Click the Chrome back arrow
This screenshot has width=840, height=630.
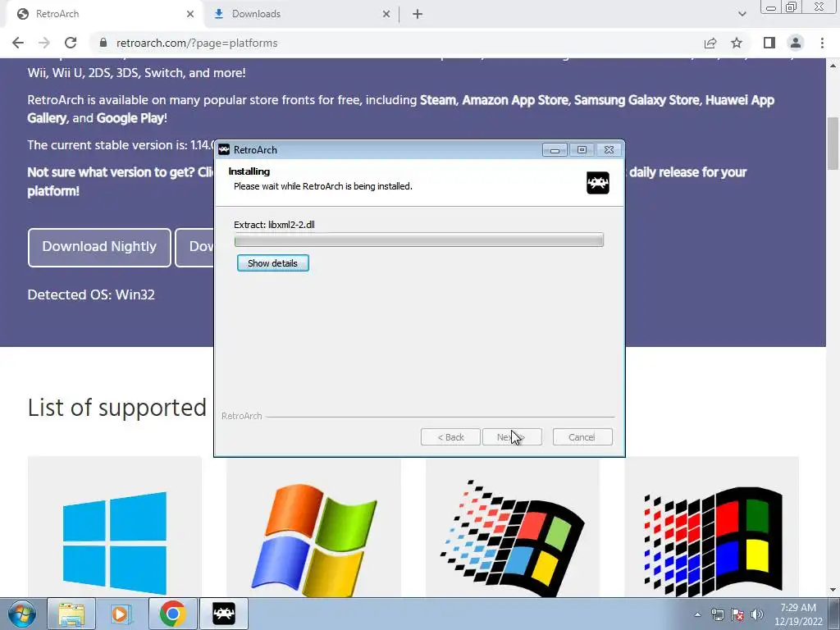click(x=18, y=43)
